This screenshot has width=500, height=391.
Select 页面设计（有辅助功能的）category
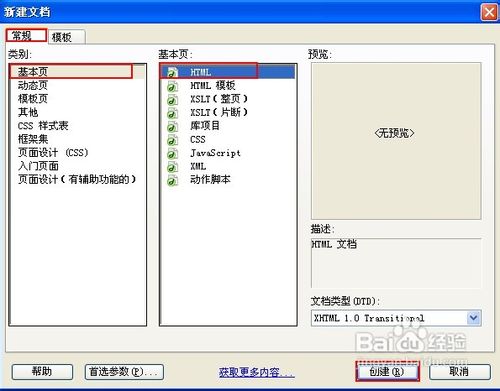(78, 179)
